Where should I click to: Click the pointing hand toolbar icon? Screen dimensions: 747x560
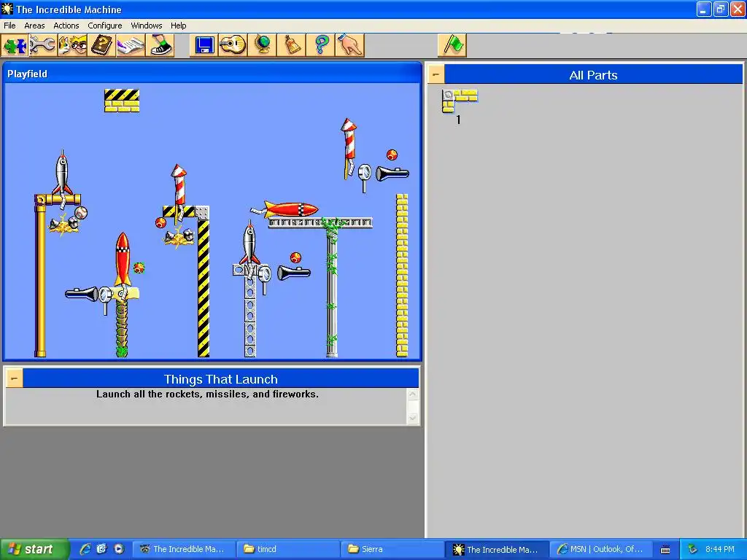(349, 46)
